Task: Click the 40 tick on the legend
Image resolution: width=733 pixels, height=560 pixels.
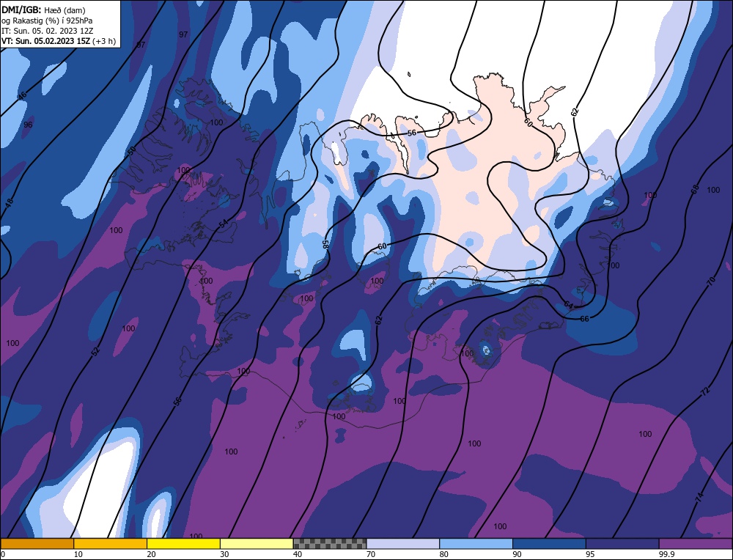Action: coord(298,554)
